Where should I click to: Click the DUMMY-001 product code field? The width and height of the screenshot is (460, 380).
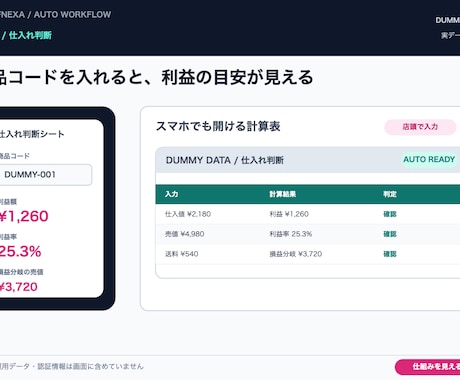click(45, 174)
